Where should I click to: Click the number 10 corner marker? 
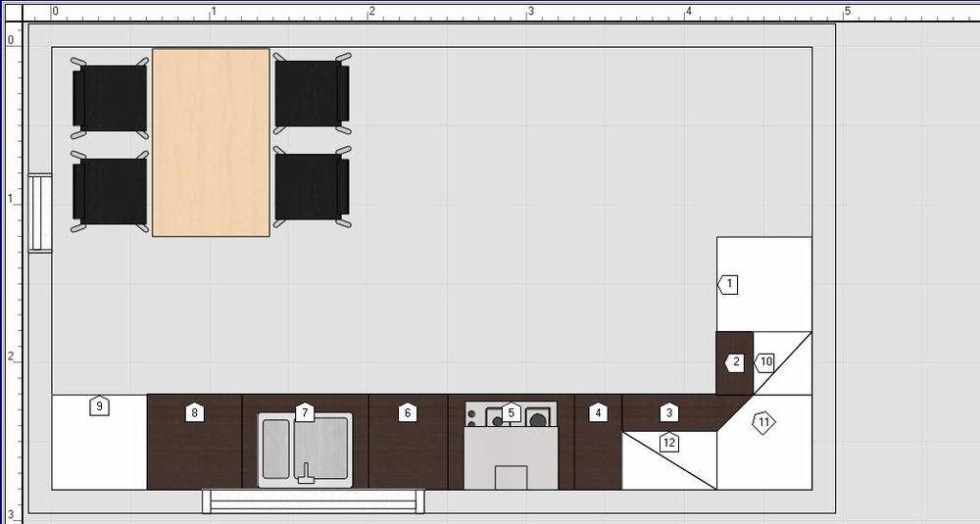click(x=765, y=362)
